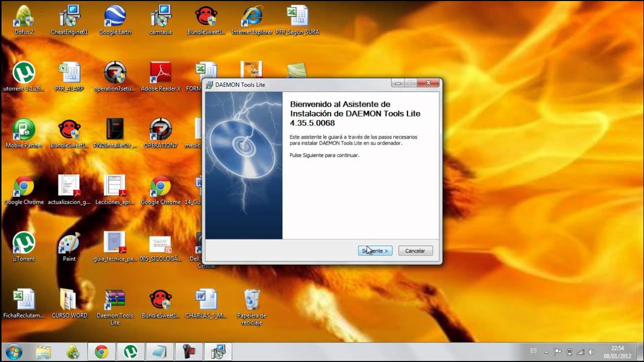This screenshot has height=362, width=644.
Task: Open the Papelera de reciclaje
Action: (252, 307)
